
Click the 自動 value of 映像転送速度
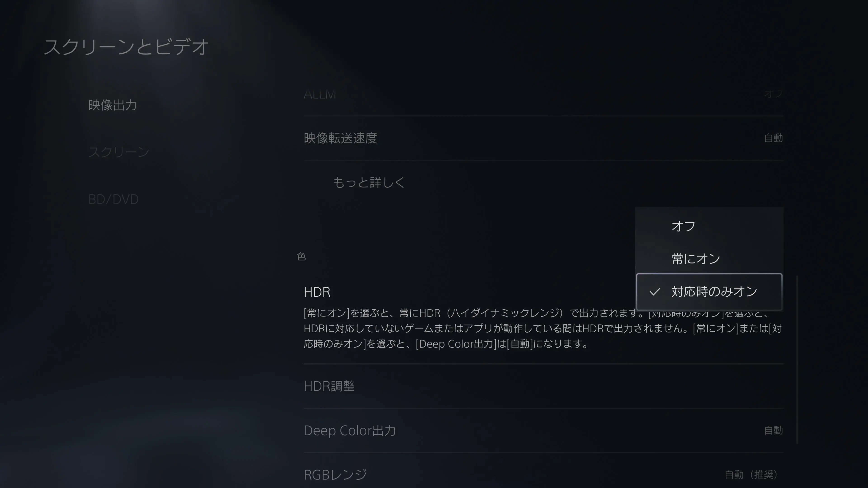[773, 138]
